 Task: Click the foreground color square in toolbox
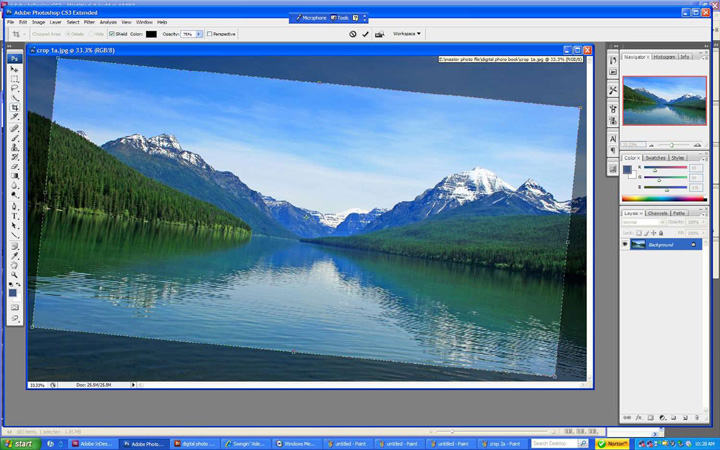pos(13,292)
